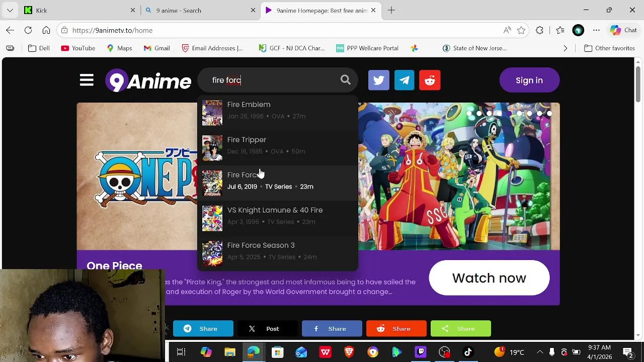Image resolution: width=644 pixels, height=362 pixels.
Task: Open Edge Settings and more menu
Action: [596, 30]
